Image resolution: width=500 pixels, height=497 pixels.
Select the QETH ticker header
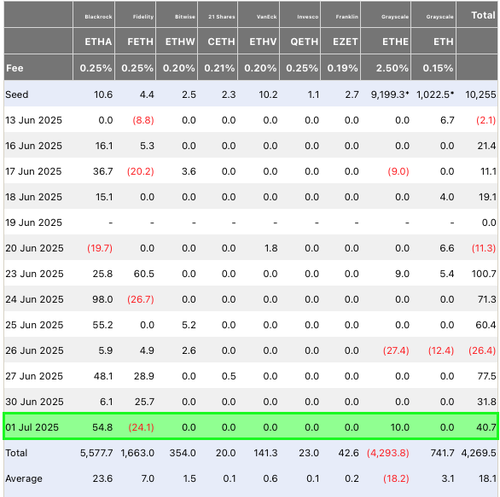click(304, 42)
